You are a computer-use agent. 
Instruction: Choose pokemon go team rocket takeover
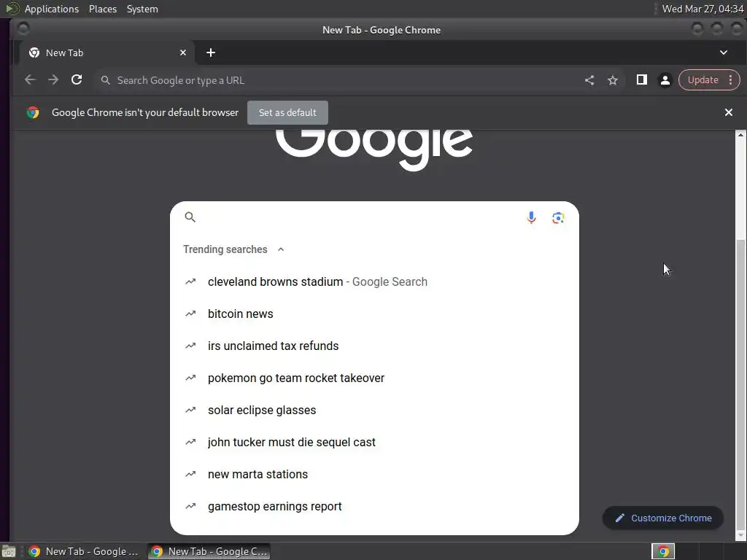(374, 378)
